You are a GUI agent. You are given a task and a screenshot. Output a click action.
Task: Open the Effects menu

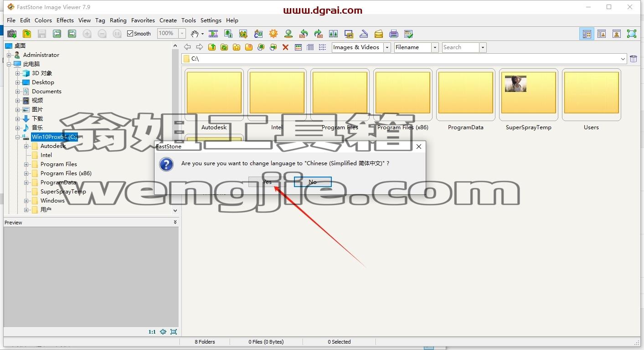[x=65, y=20]
